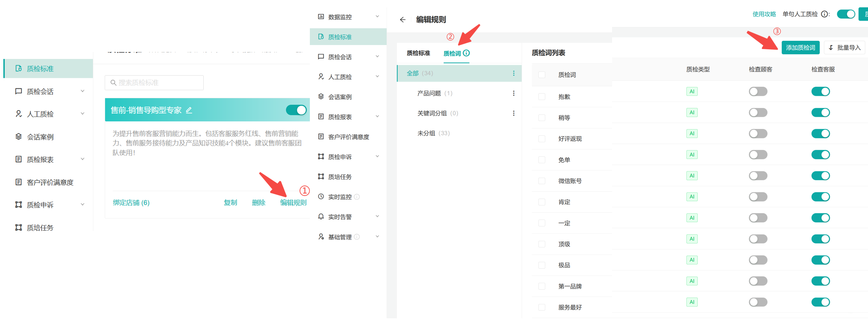Screen dimensions: 868x325
Task: Click 编辑规则 on the standard card
Action: 293,203
